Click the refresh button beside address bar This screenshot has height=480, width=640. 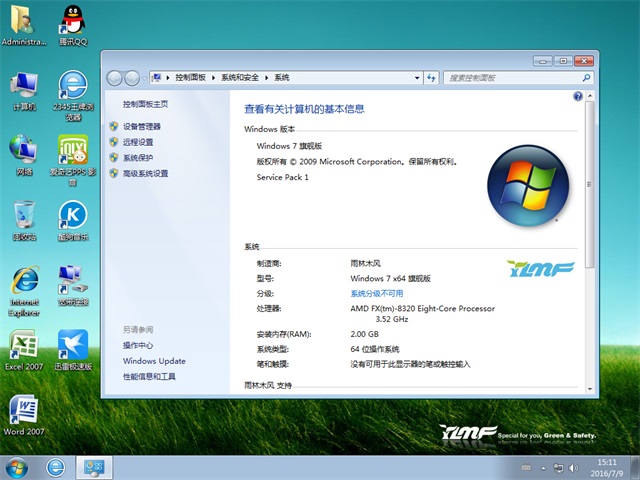431,78
